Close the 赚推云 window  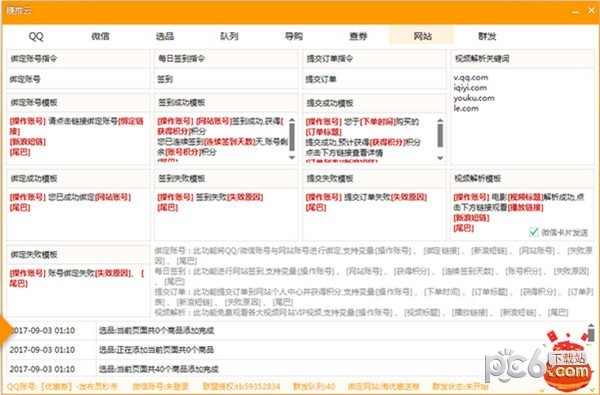(x=591, y=11)
